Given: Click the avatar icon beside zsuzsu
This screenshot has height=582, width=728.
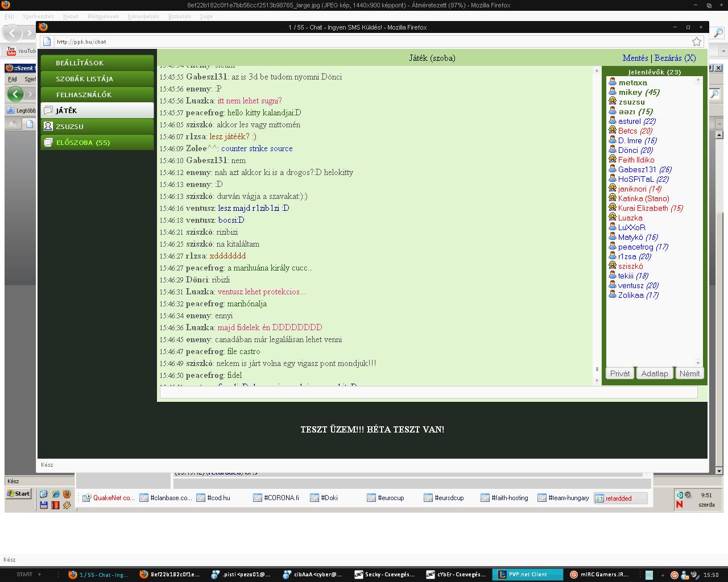Looking at the screenshot, I should (x=613, y=102).
